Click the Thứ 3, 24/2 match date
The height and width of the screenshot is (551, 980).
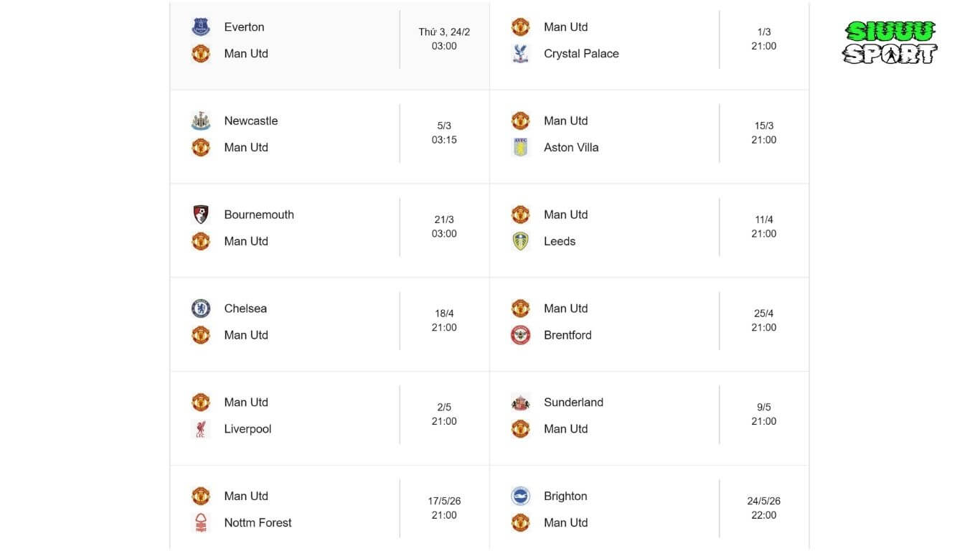tap(444, 32)
